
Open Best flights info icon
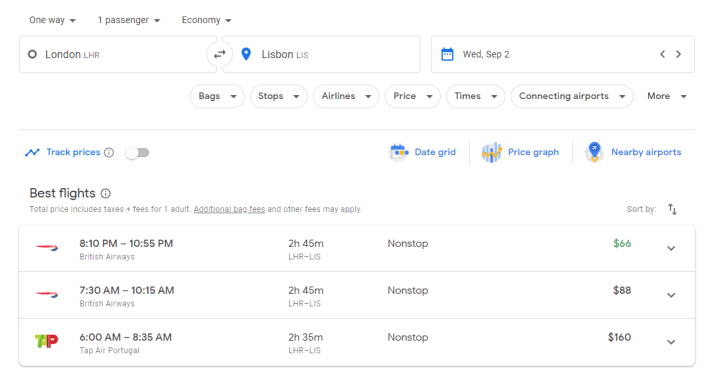[x=106, y=194]
